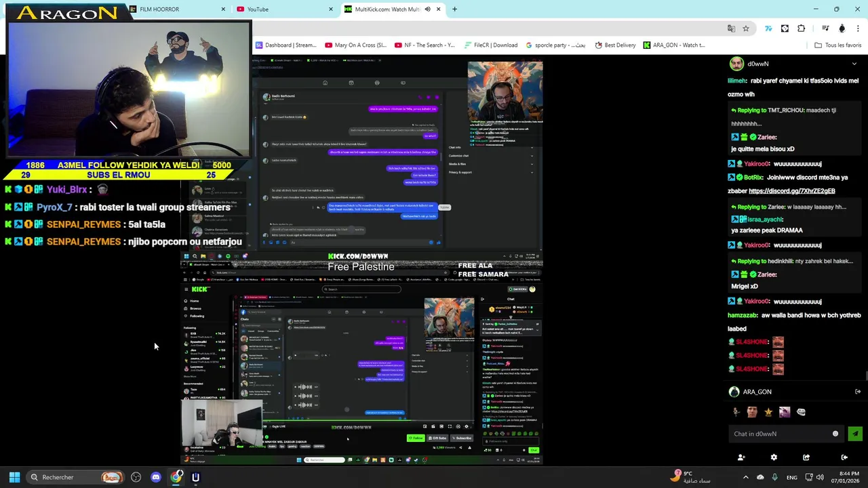
Task: Open the weather widget showing 9°C
Action: pyautogui.click(x=692, y=477)
